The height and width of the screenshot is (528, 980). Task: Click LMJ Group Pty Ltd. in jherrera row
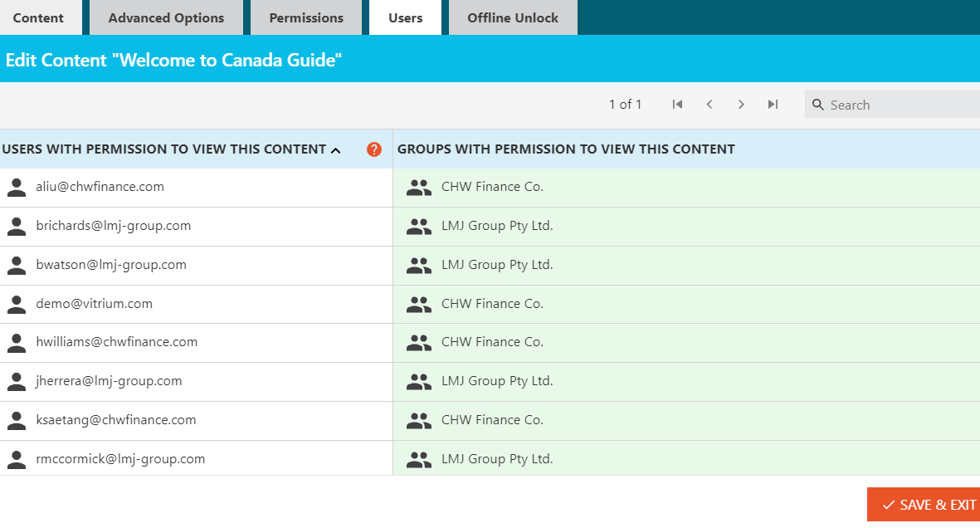pos(498,381)
